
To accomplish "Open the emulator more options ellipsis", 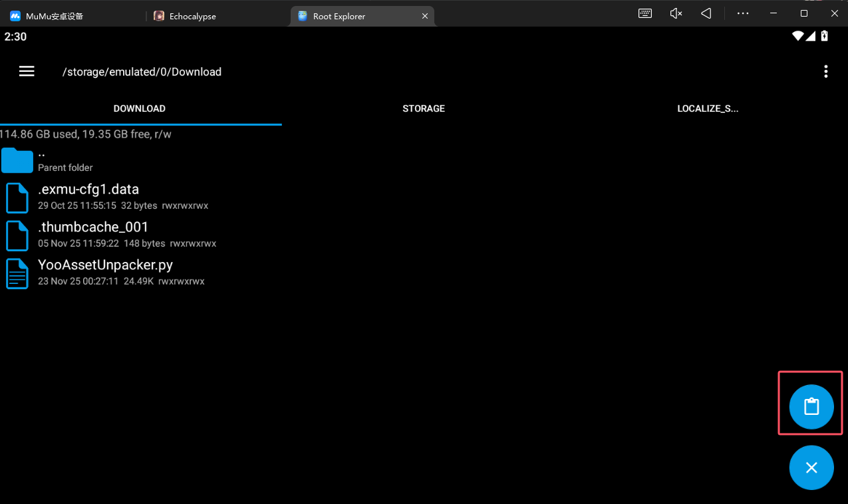I will tap(743, 13).
